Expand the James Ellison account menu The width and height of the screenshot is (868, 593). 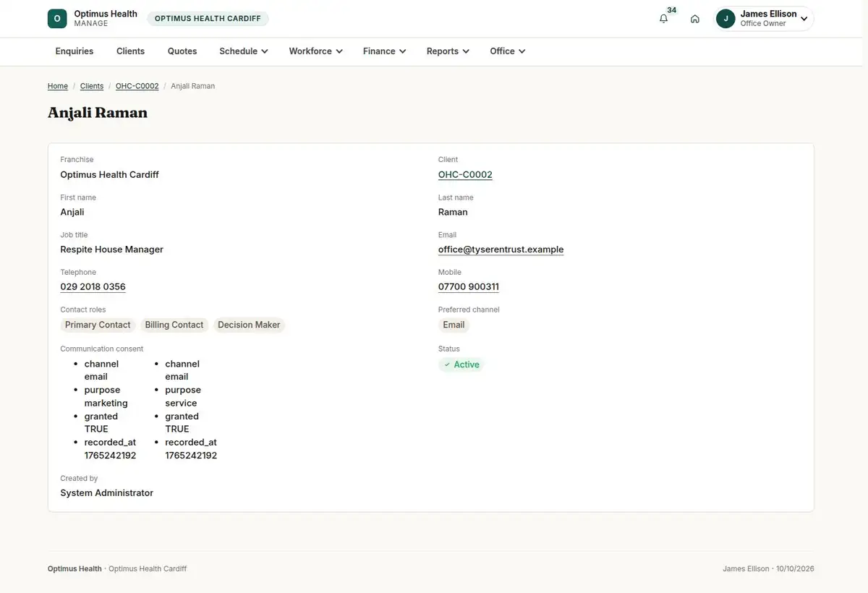click(x=764, y=19)
